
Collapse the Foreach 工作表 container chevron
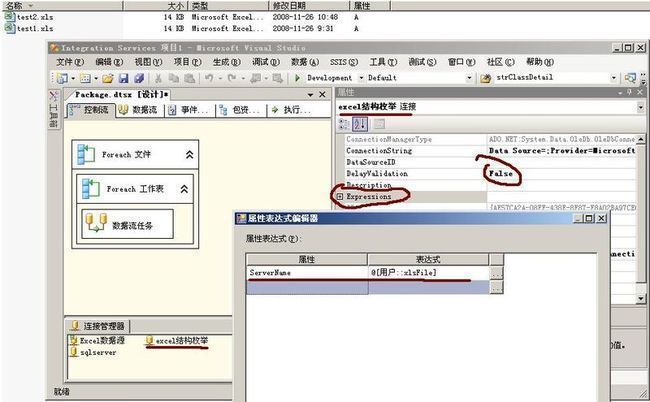184,189
